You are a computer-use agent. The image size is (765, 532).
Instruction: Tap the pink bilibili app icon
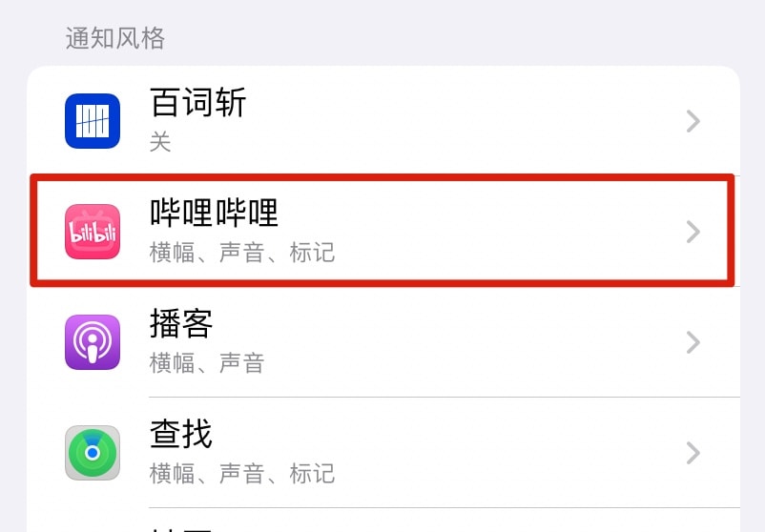tap(93, 232)
